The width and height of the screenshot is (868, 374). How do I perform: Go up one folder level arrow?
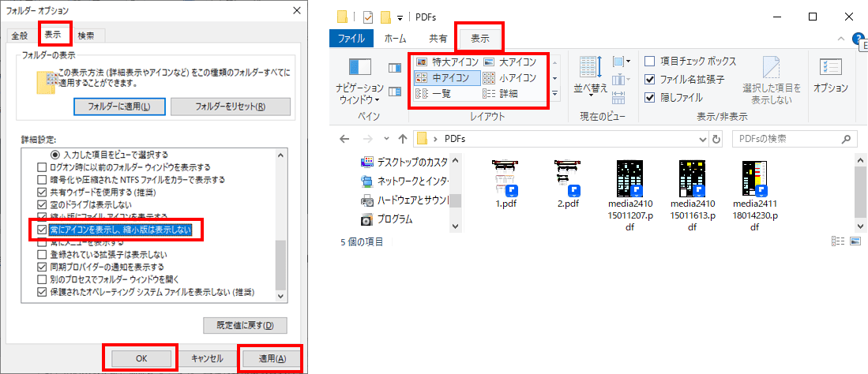pos(403,138)
